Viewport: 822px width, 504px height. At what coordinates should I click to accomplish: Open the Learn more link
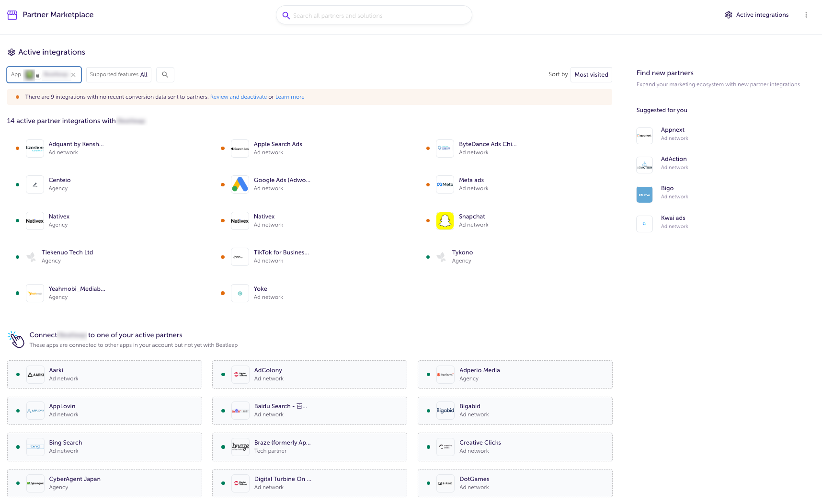pos(289,97)
